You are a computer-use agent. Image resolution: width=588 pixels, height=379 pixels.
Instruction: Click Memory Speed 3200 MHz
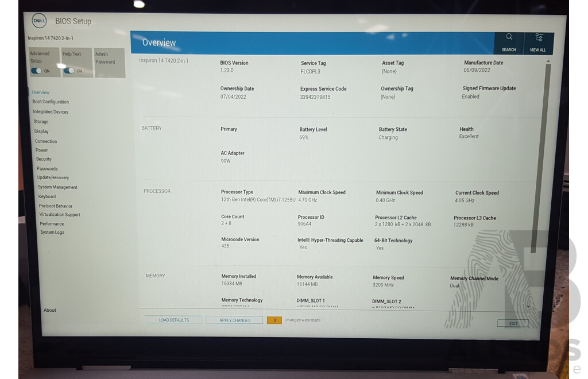tap(383, 285)
